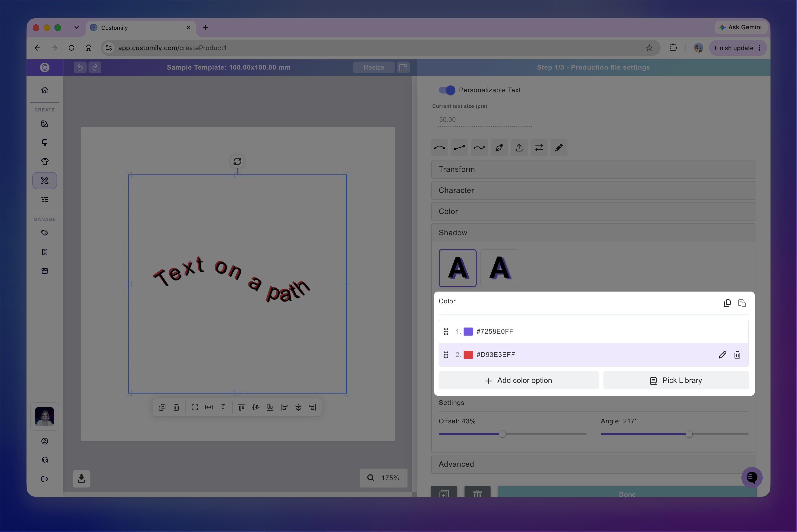797x532 pixels.
Task: Click the Offset slider handle
Action: pyautogui.click(x=502, y=434)
